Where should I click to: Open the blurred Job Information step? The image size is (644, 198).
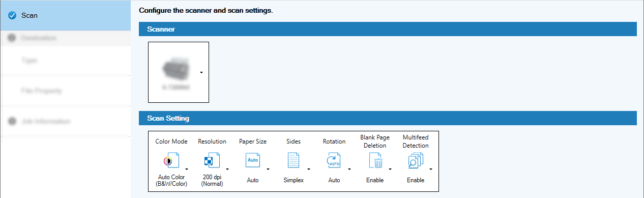(65, 122)
